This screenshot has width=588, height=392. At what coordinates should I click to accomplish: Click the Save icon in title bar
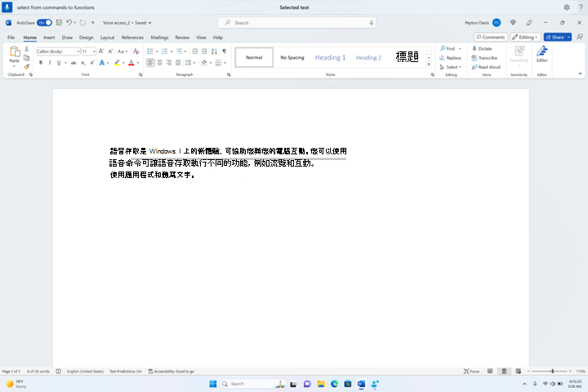[x=60, y=23]
